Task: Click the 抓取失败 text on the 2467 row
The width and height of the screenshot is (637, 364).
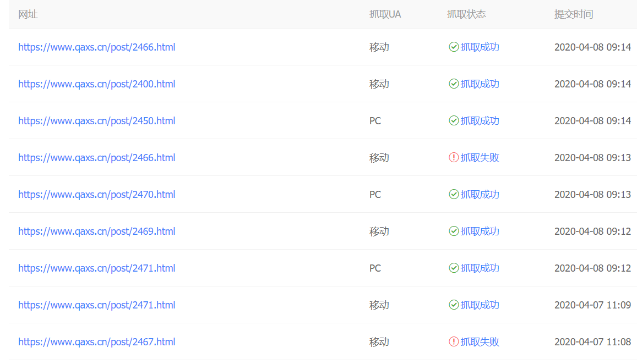Action: coord(478,341)
